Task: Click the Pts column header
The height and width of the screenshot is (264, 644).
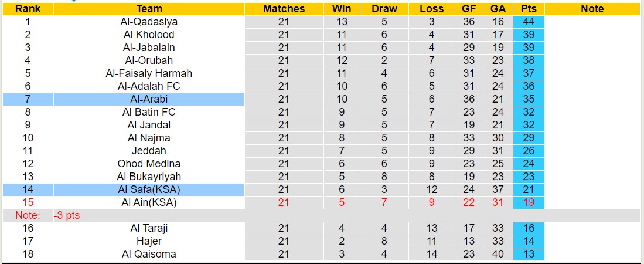Action: click(x=529, y=9)
